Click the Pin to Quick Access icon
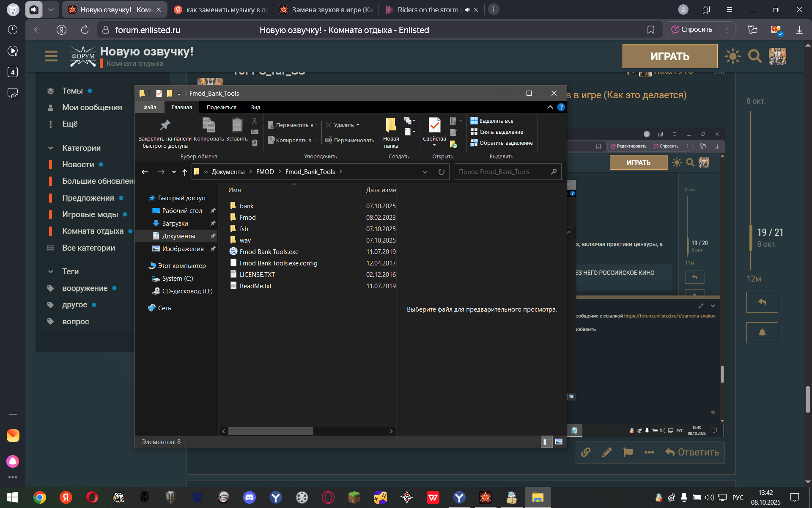Viewport: 812px width, 508px height. 165,125
